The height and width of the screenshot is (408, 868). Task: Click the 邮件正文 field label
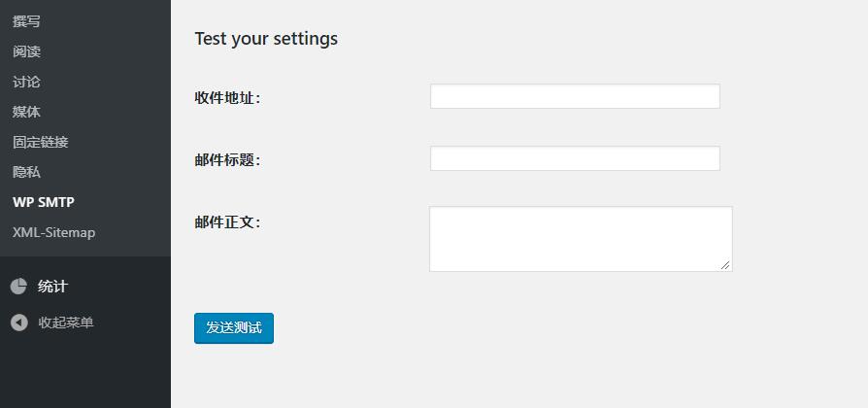click(227, 222)
